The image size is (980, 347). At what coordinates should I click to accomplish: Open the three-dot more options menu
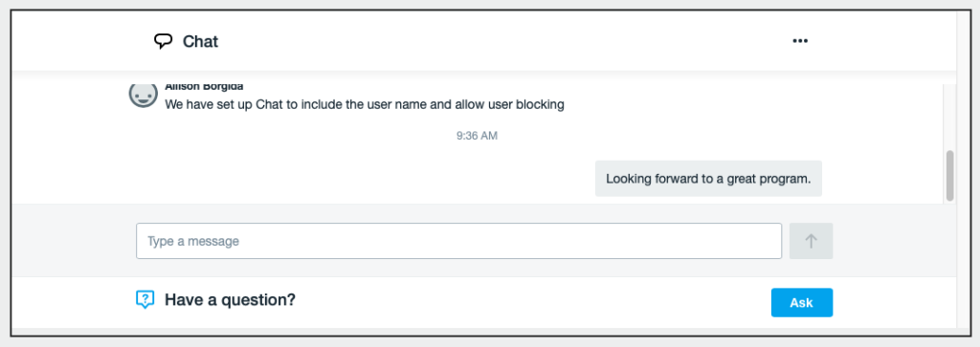(800, 41)
